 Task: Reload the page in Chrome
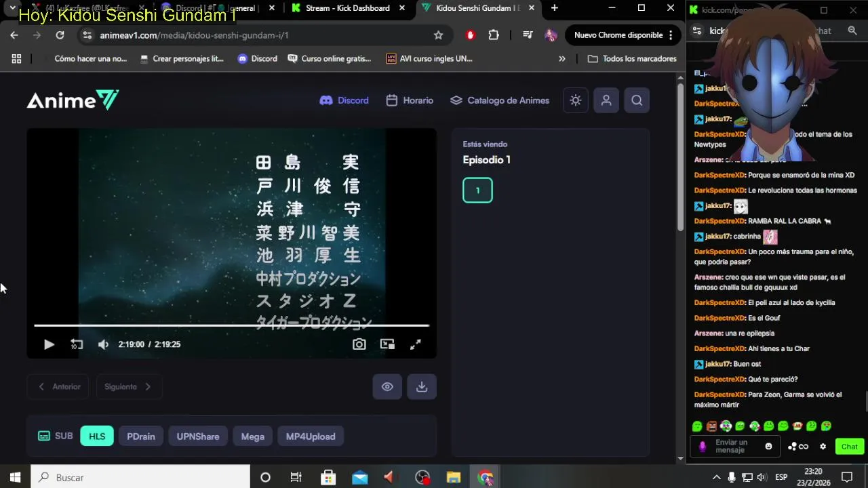point(60,35)
